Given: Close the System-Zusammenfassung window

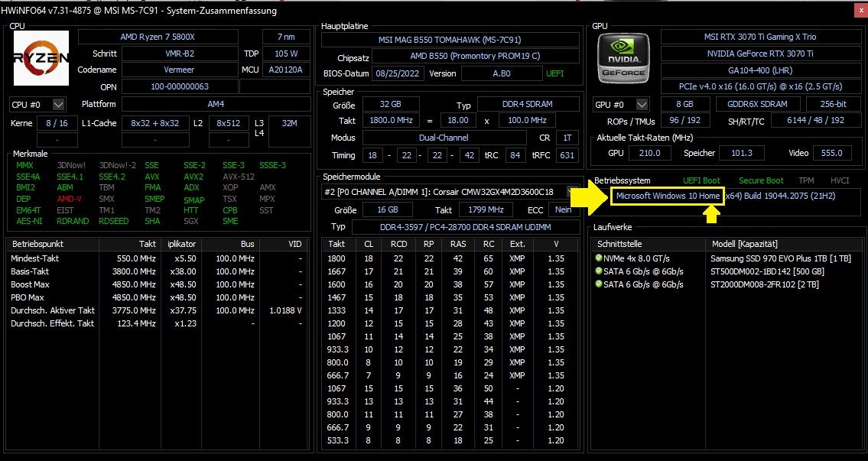Looking at the screenshot, I should [x=861, y=10].
